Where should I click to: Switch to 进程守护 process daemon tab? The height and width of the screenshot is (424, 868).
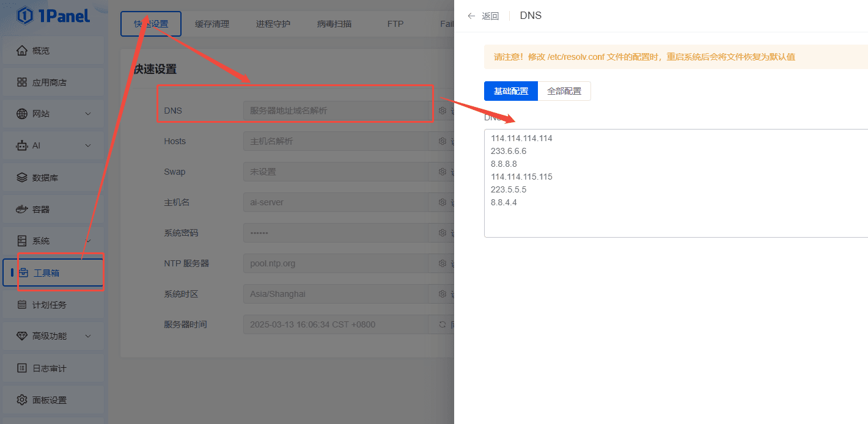[273, 24]
